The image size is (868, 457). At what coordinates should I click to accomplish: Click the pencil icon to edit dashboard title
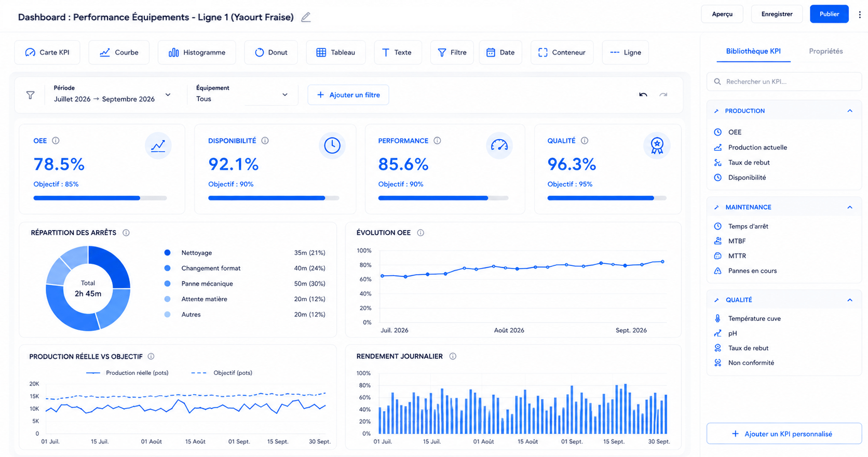pyautogui.click(x=306, y=17)
